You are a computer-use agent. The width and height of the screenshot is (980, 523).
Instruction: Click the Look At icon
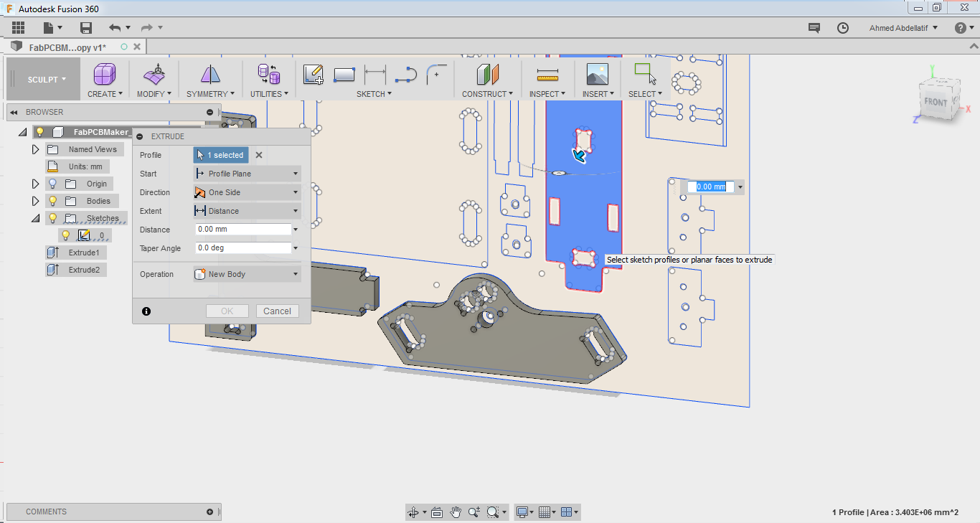[x=437, y=512]
